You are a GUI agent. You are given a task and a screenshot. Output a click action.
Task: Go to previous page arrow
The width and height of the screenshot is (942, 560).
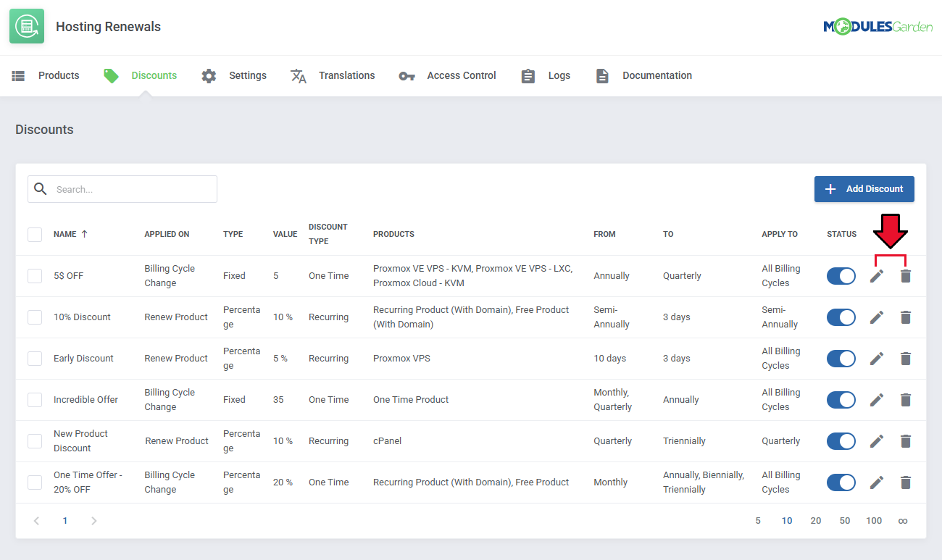pyautogui.click(x=37, y=521)
